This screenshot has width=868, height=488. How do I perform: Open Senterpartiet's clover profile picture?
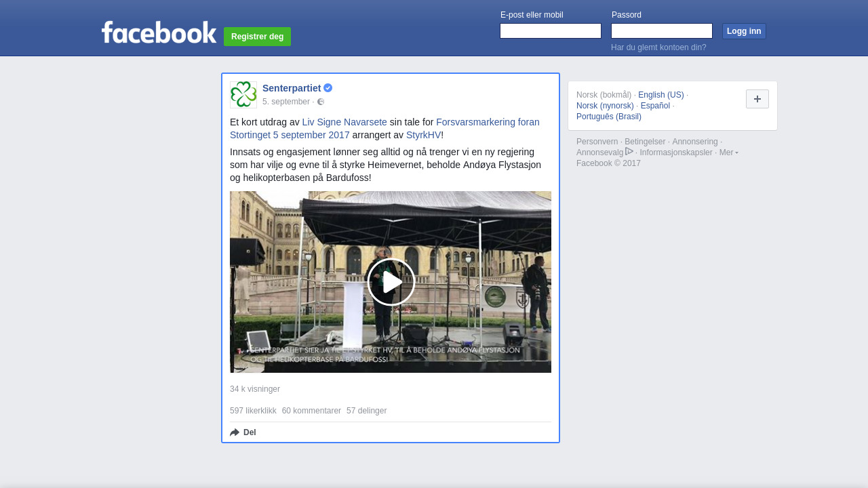243,95
